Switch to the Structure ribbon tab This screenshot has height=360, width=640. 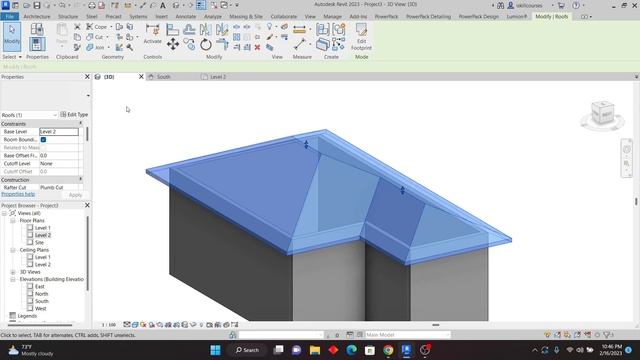coord(68,17)
